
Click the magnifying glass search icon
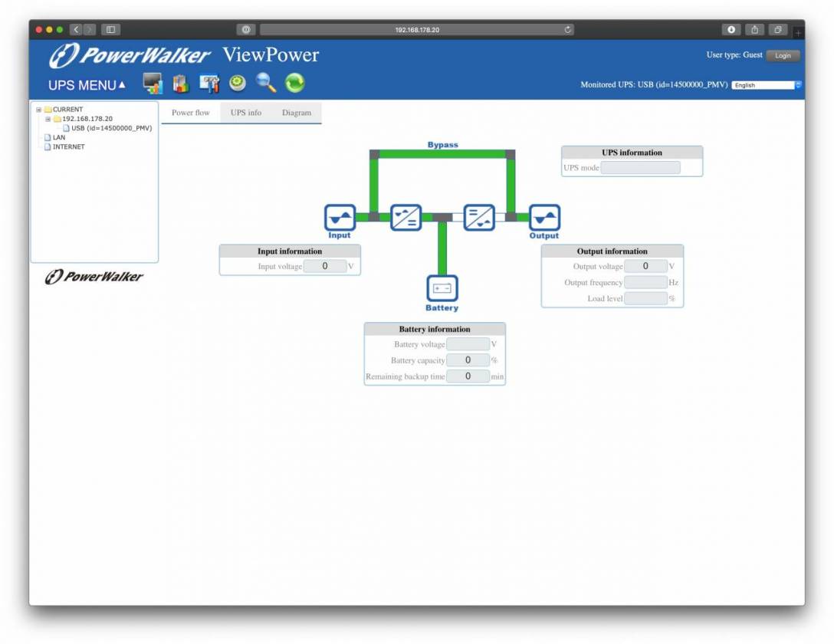click(265, 83)
